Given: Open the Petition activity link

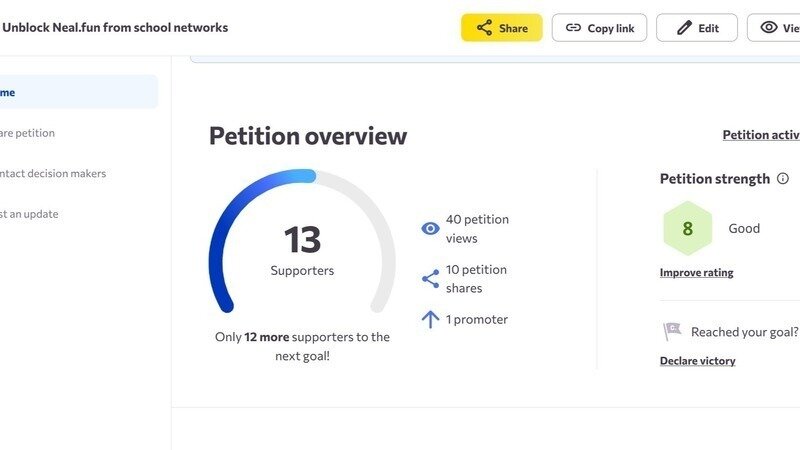Looking at the screenshot, I should pyautogui.click(x=760, y=135).
